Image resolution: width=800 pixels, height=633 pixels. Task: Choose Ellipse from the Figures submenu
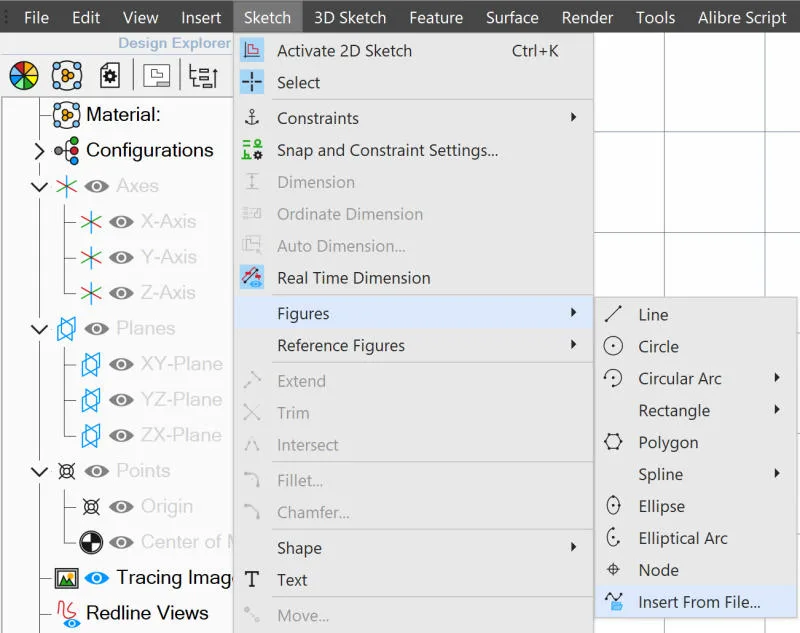tap(661, 506)
